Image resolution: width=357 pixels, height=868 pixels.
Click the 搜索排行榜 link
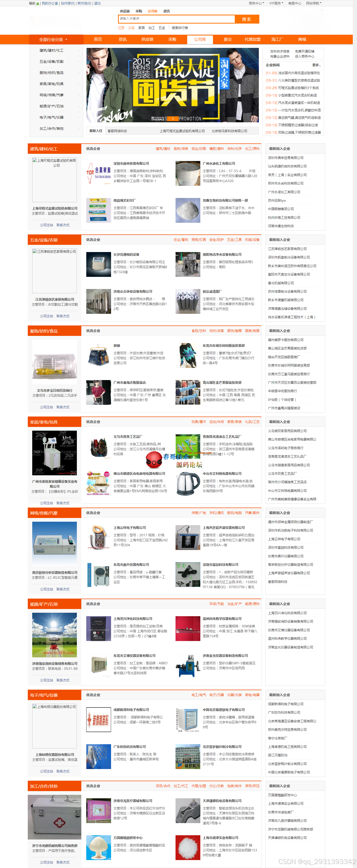point(180,28)
